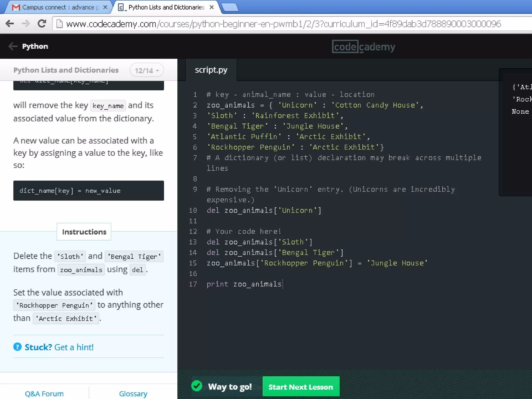Click the Gmail icon on Campus connect tab
Image resolution: width=532 pixels, height=399 pixels.
coord(16,7)
